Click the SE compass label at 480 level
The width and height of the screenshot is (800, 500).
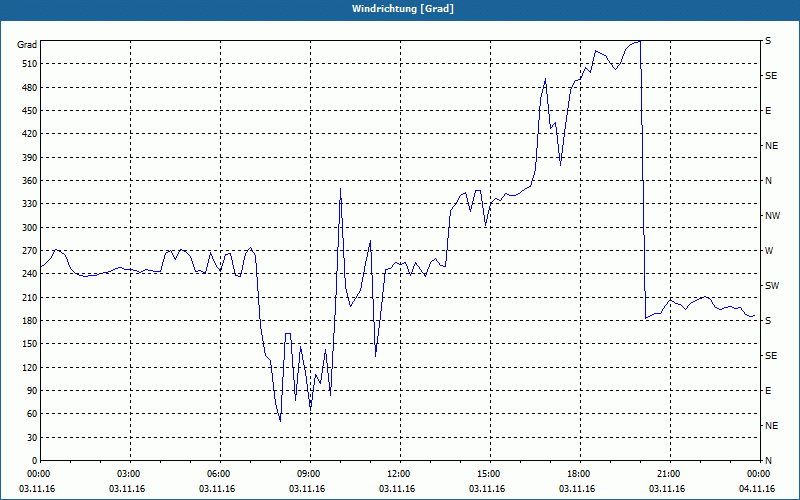point(771,76)
